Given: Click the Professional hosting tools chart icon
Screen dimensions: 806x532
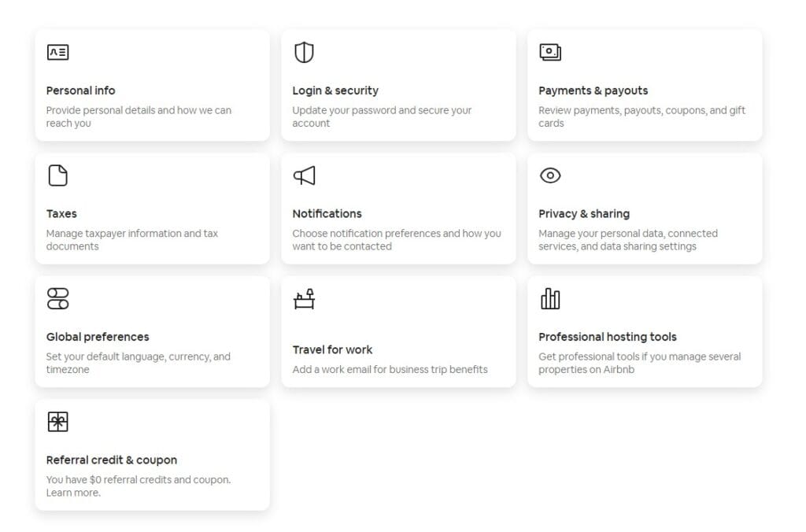Looking at the screenshot, I should tap(551, 299).
